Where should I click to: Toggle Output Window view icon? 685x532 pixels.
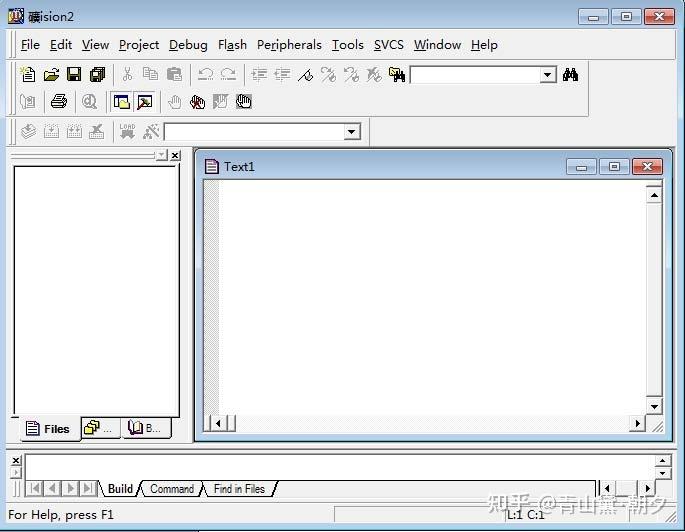tap(145, 102)
